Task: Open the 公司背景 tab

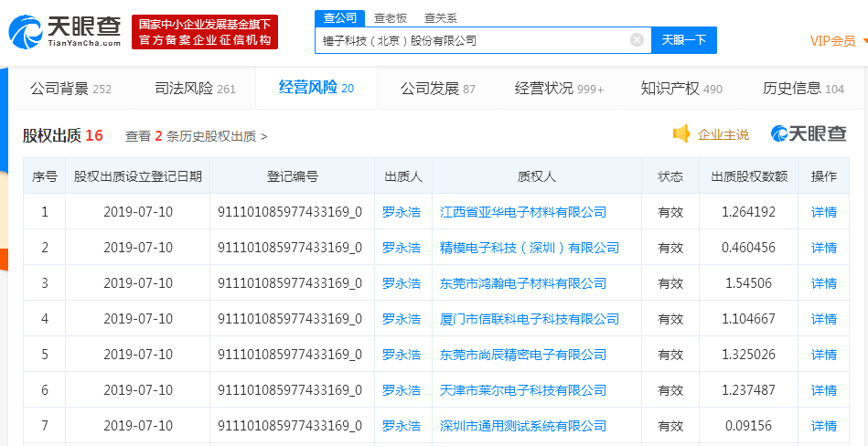Action: (x=70, y=89)
